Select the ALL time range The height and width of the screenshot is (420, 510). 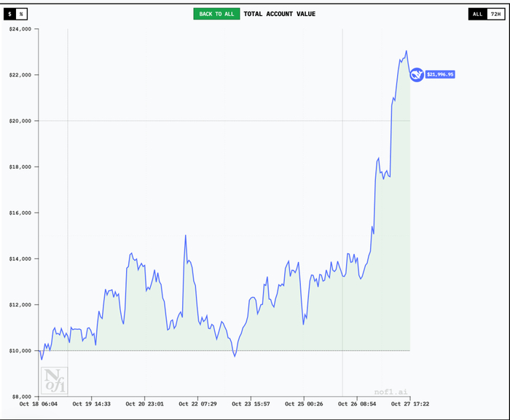point(477,14)
